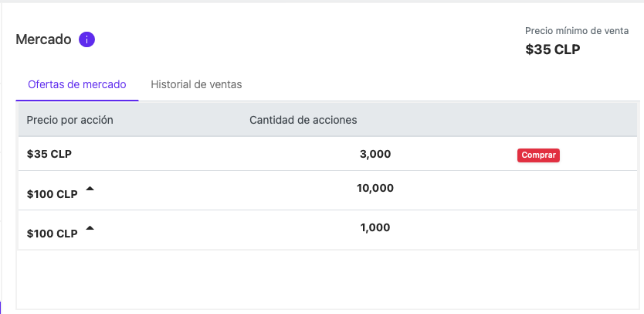
Task: Click the red Comprar button
Action: 538,155
